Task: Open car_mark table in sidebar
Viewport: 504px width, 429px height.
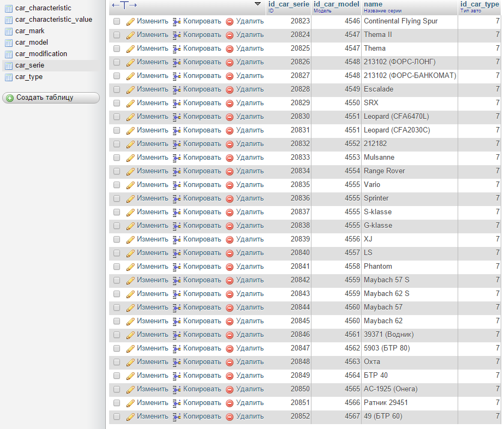Action: [x=30, y=31]
